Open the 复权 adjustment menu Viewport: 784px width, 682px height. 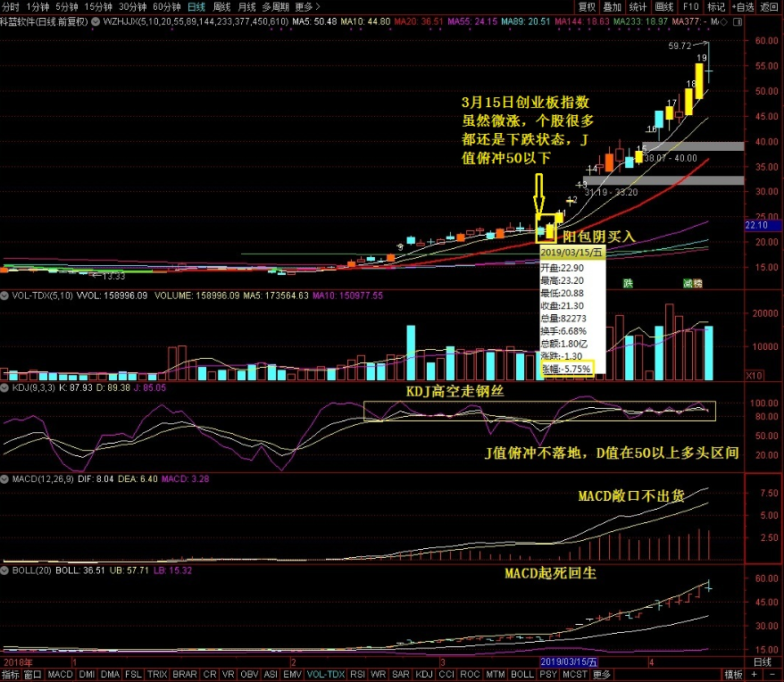[x=587, y=6]
